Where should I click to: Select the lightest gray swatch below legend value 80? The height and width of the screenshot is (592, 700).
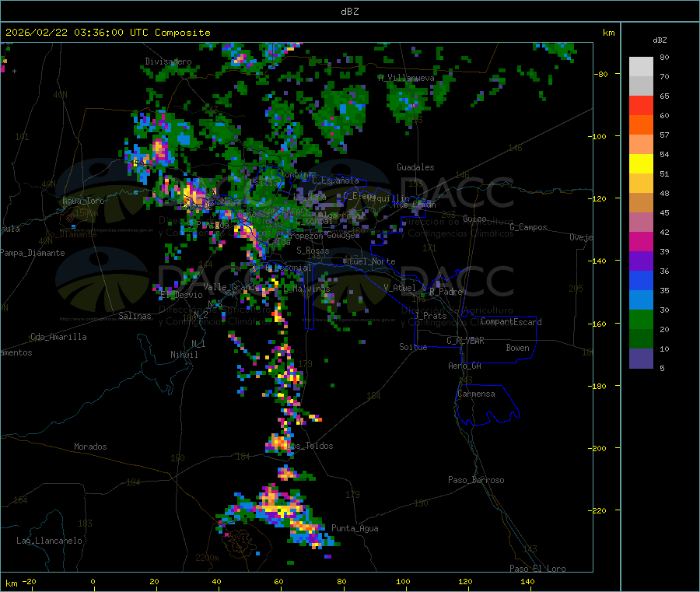coord(641,67)
